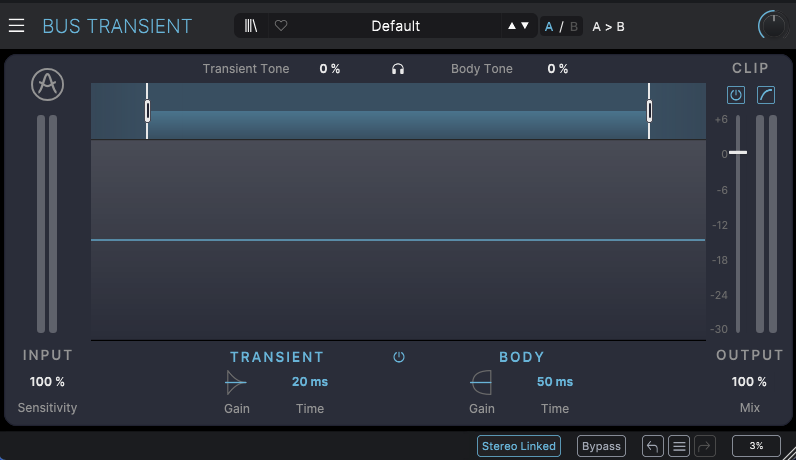Step presets using the up/down arrows

(518, 26)
